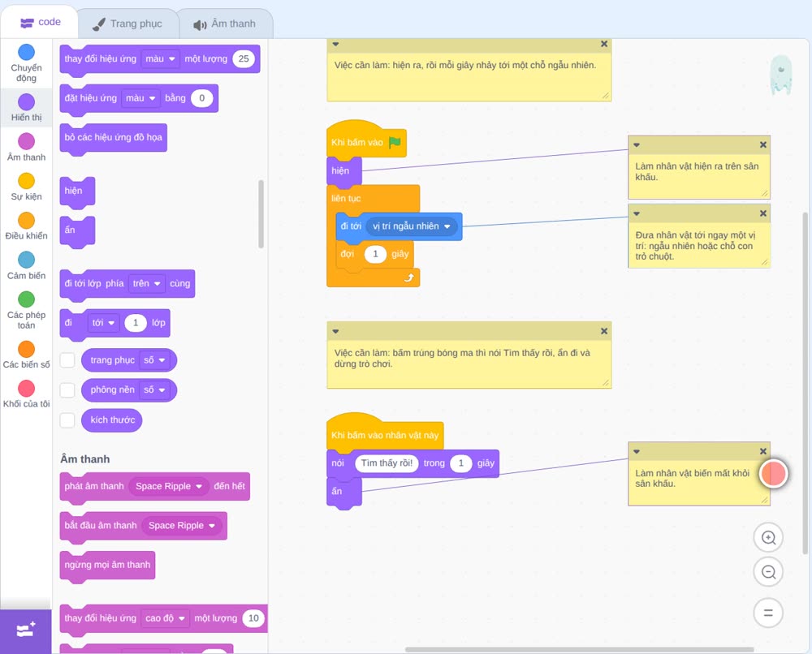812x654 pixels.
Task: Switch to the Âm thanh tab
Action: pos(225,24)
